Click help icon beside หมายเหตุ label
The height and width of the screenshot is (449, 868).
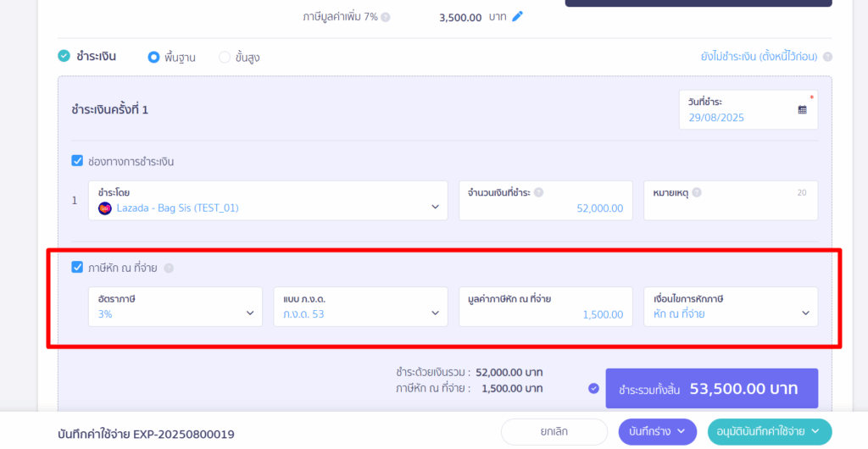coord(697,192)
